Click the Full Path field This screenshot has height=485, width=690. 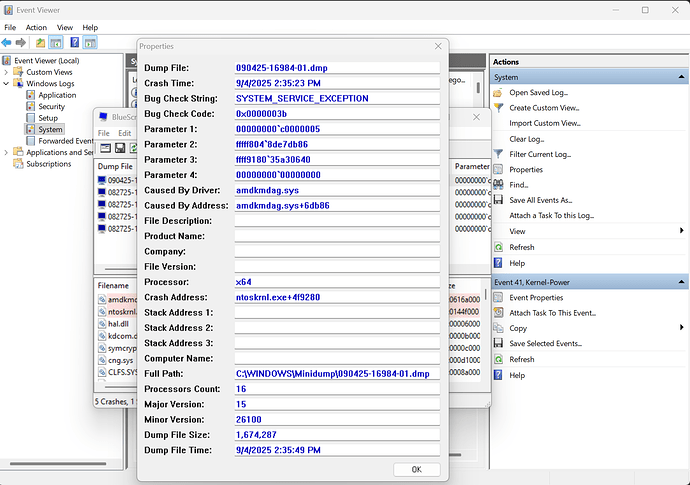click(337, 374)
